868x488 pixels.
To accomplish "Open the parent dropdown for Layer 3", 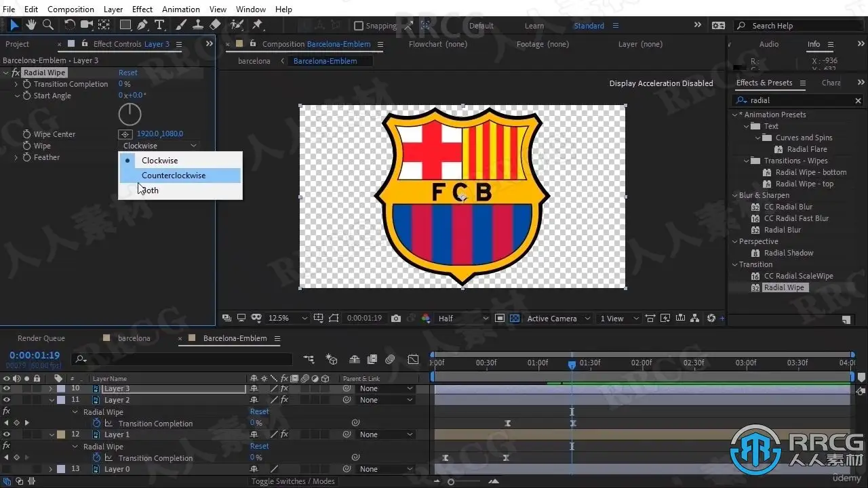I will pyautogui.click(x=386, y=388).
